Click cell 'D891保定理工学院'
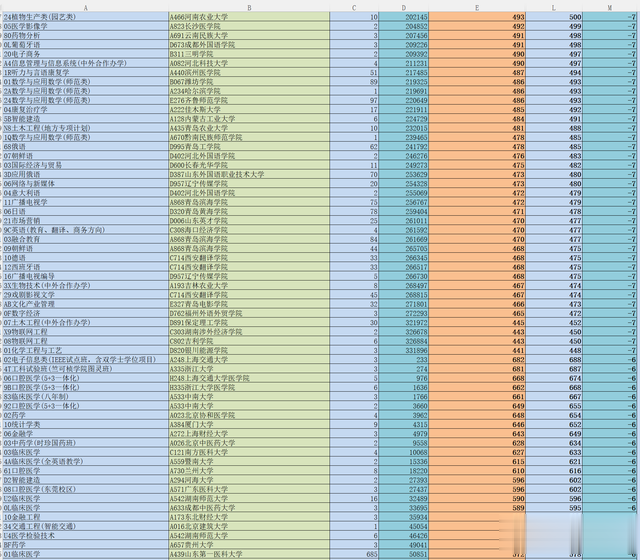The height and width of the screenshot is (560, 640). click(x=249, y=322)
